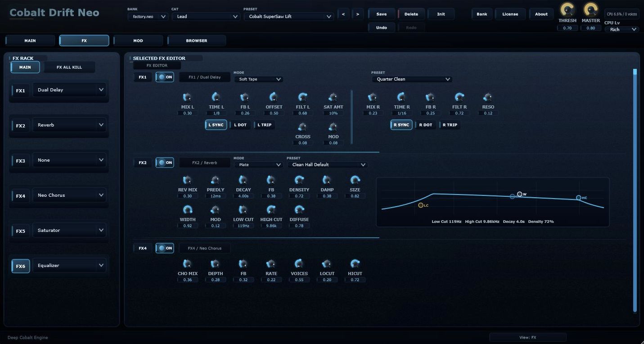Viewport: 644px width, 344px height.
Task: Open the FX3 slot None dropdown
Action: point(69,160)
